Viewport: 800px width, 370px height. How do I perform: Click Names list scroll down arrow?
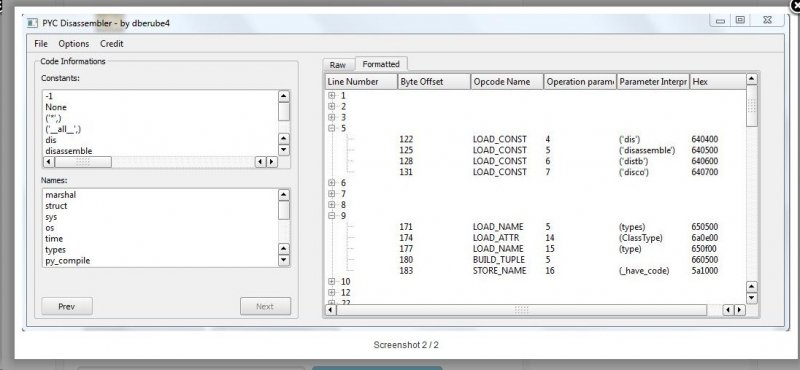click(x=284, y=260)
